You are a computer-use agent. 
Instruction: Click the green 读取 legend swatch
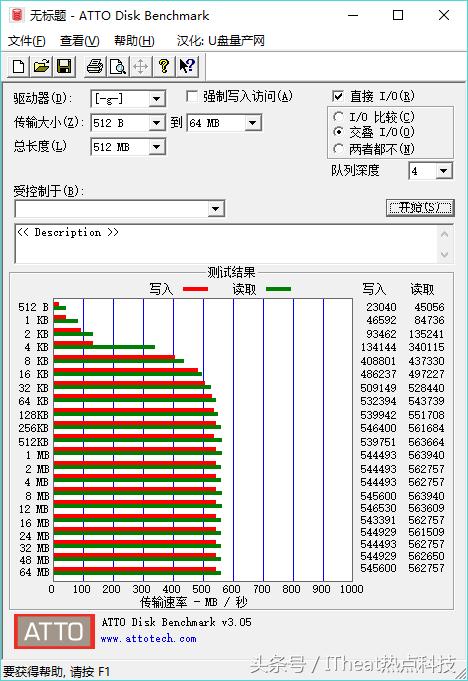(x=278, y=289)
